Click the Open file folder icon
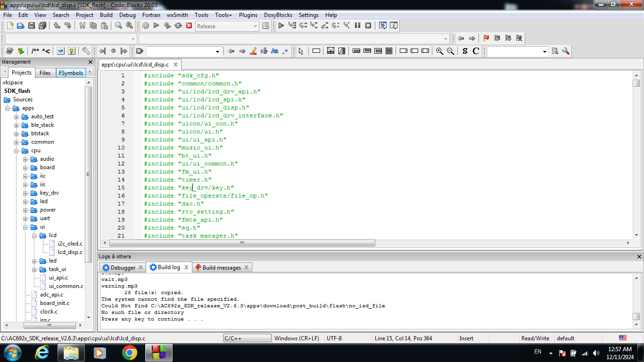Viewport: 644px width, 362px height. click(x=21, y=26)
